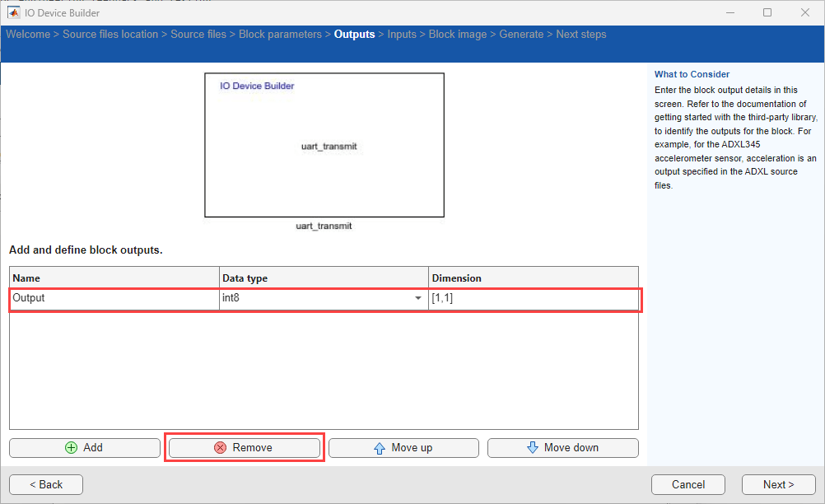Switch to the Inputs step
The image size is (825, 504).
pyautogui.click(x=402, y=35)
